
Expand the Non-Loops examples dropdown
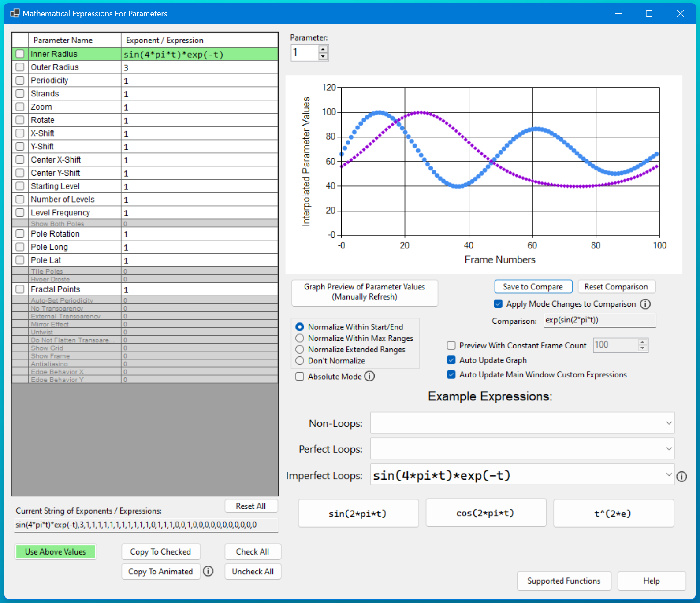(669, 423)
